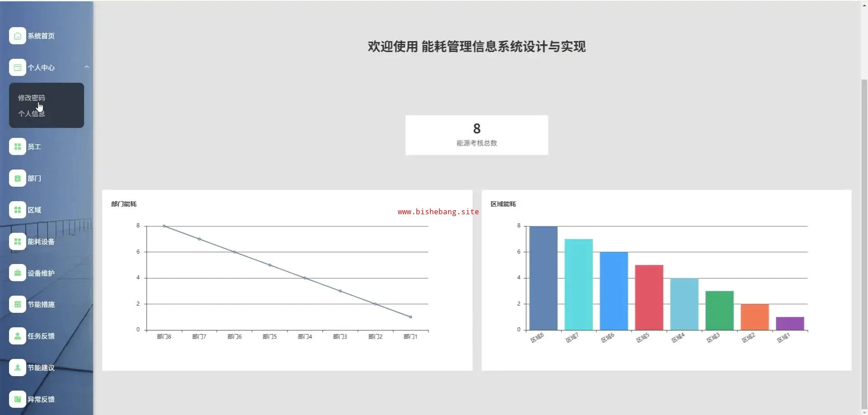Click the orange 区域2 bar
Image resolution: width=868 pixels, height=415 pixels.
coord(755,317)
